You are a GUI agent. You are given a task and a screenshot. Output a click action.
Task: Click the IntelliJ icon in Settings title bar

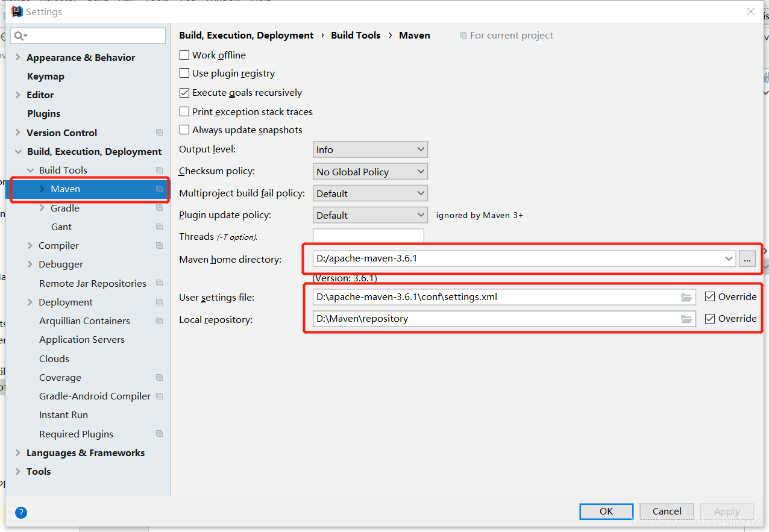point(17,11)
